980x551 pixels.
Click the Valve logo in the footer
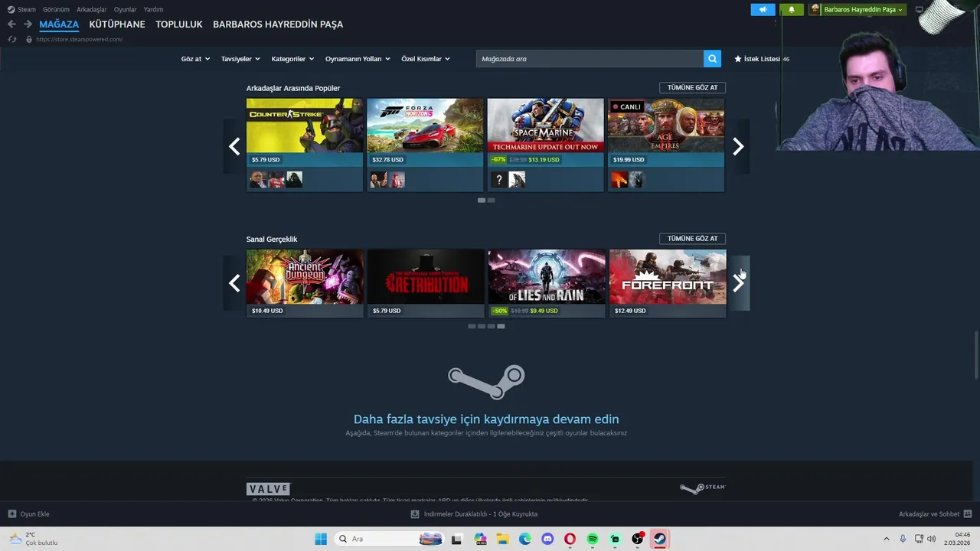click(x=268, y=489)
